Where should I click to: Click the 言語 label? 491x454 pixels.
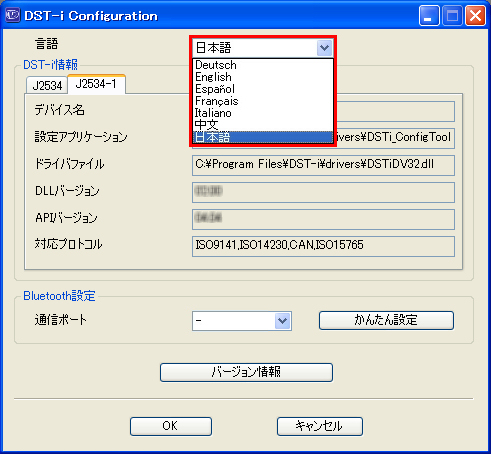(47, 44)
